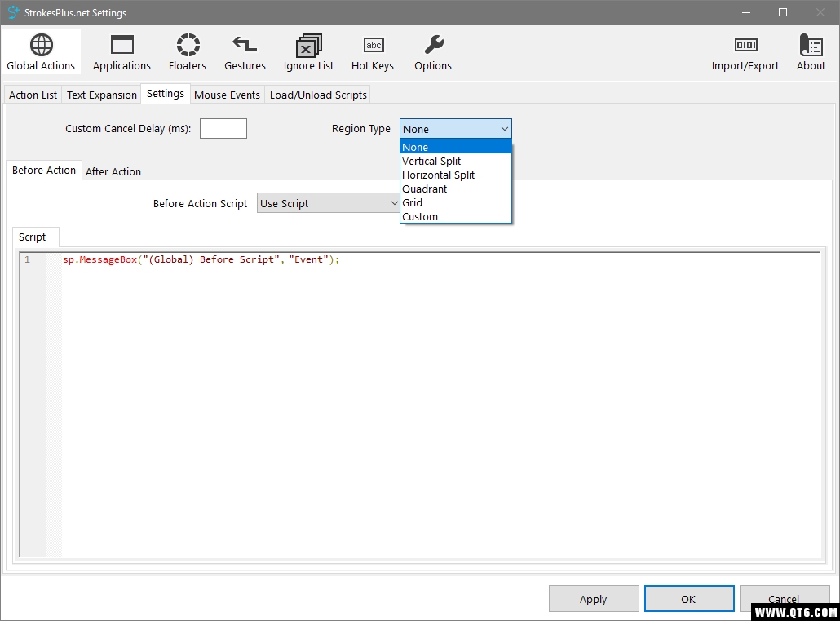Open the Options wrench section
The width and height of the screenshot is (840, 621).
point(433,52)
